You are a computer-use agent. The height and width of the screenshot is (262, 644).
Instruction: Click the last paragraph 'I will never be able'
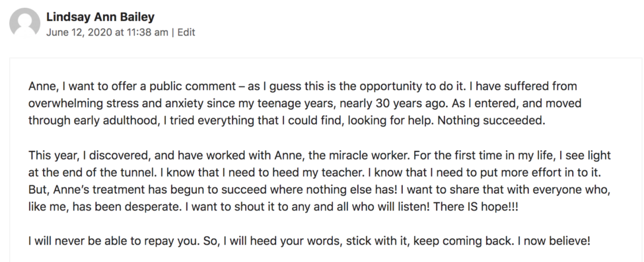click(x=309, y=241)
